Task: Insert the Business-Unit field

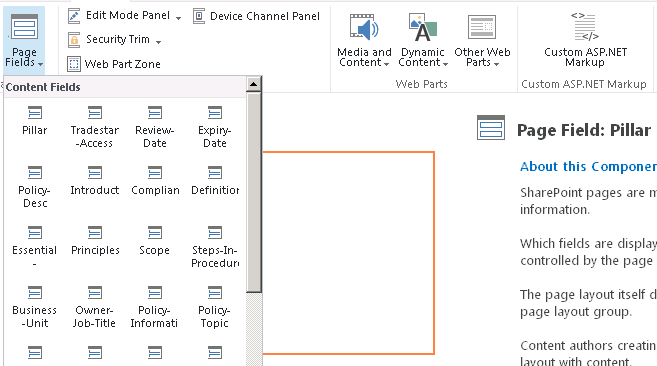Action: [35, 307]
